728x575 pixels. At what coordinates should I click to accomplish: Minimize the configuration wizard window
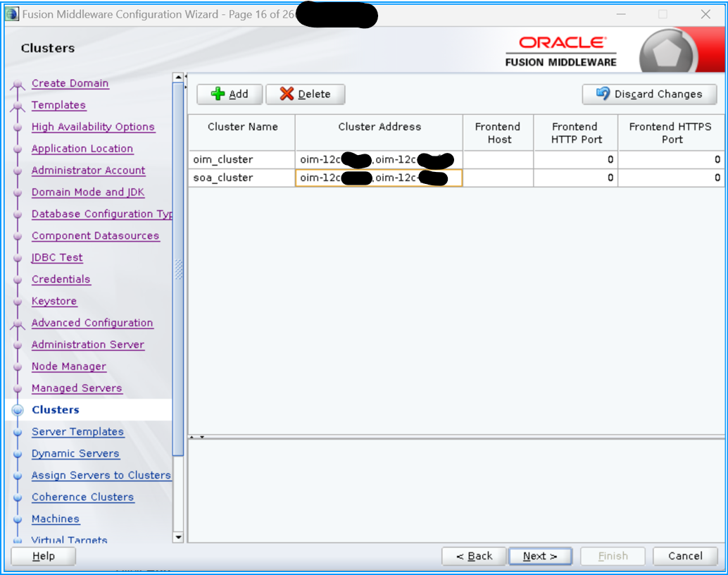pos(621,14)
